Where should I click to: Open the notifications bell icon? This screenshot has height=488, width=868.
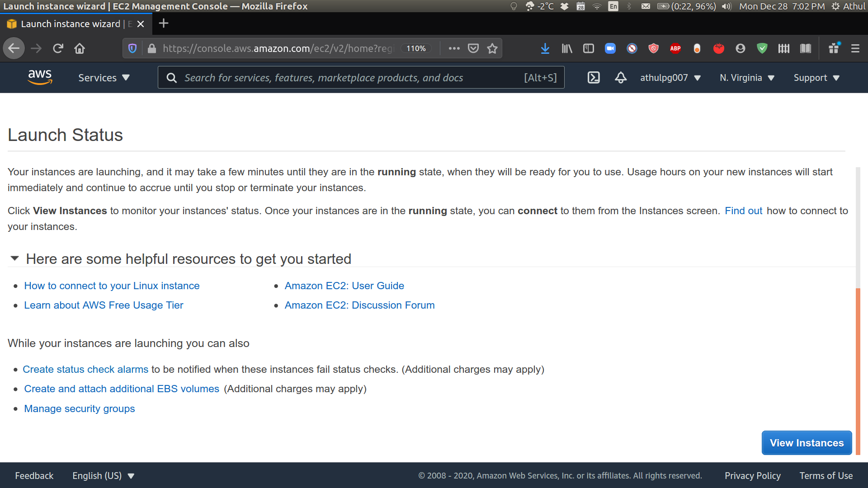click(619, 77)
